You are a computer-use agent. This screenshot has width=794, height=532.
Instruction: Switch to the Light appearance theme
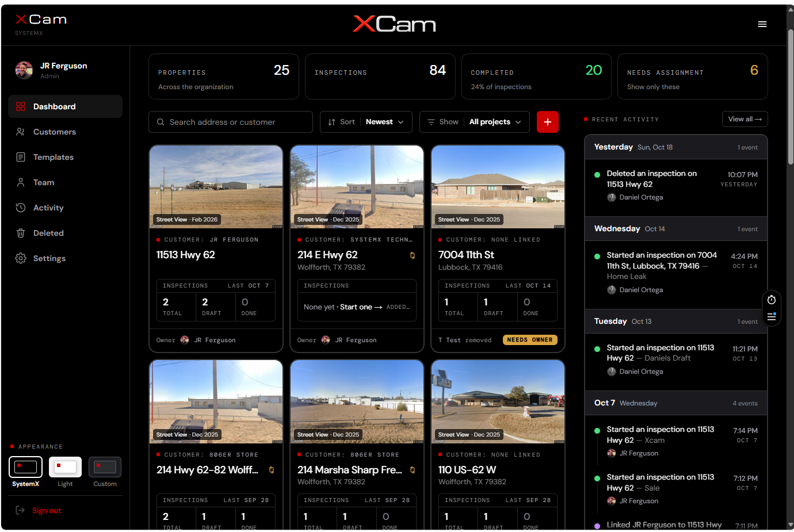click(x=65, y=472)
